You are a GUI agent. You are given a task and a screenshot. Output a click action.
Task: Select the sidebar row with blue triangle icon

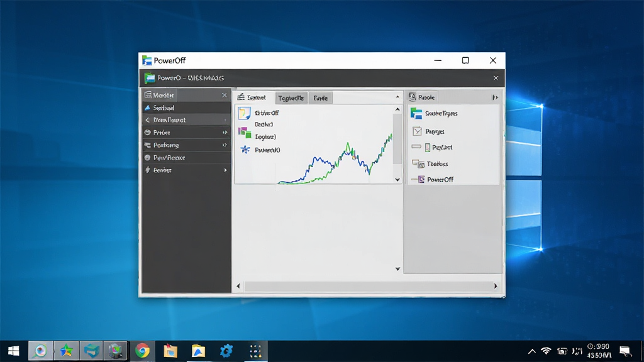pos(186,107)
